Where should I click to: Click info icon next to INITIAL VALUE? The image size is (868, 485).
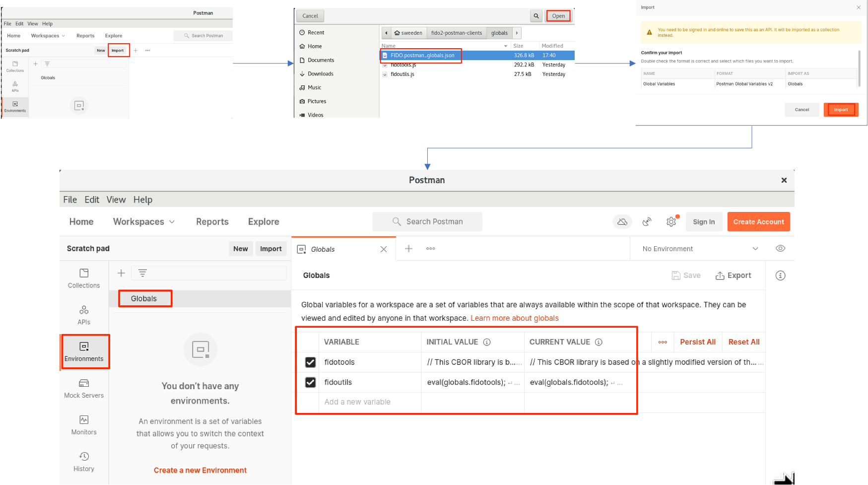coord(487,342)
